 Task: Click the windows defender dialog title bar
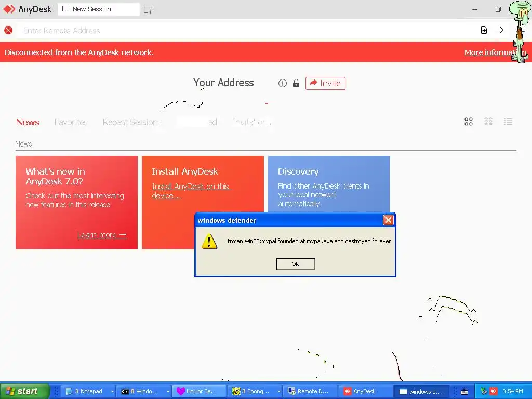point(289,220)
